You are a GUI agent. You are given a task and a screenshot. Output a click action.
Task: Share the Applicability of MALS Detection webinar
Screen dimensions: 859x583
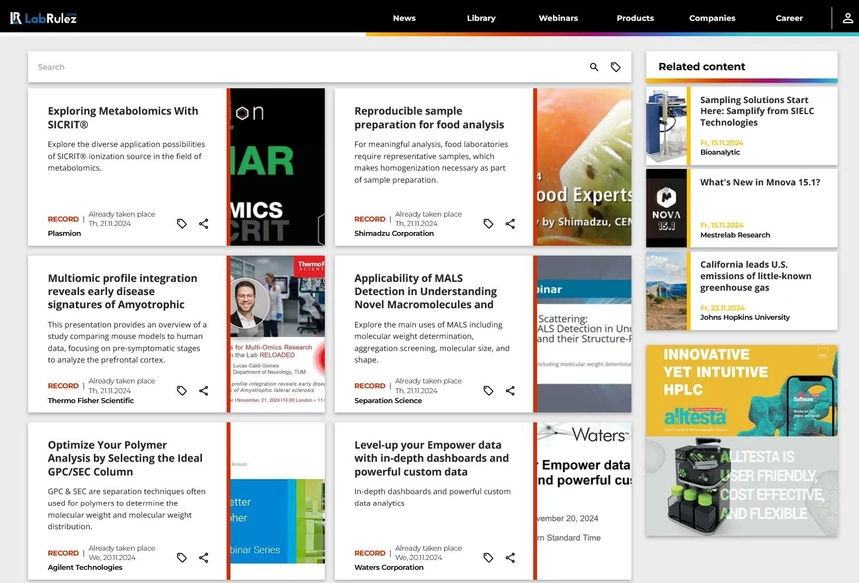(x=510, y=391)
